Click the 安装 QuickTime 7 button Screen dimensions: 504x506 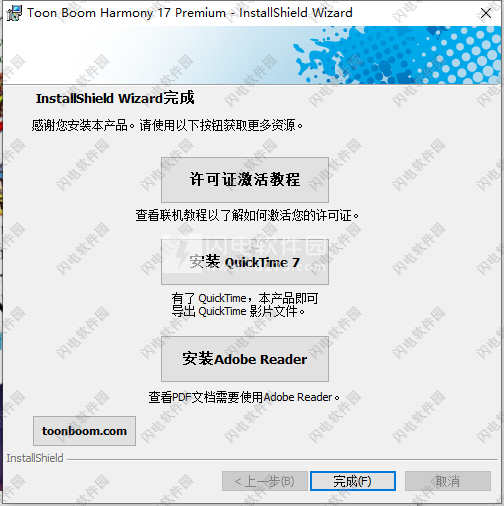coord(245,262)
